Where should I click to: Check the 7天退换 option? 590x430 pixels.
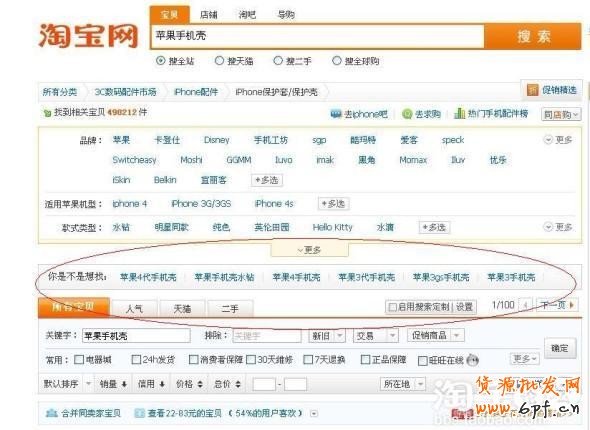pyautogui.click(x=308, y=360)
